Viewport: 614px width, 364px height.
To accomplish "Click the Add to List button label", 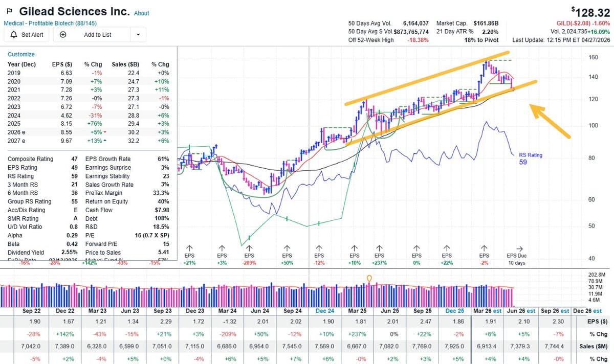I will (x=98, y=35).
